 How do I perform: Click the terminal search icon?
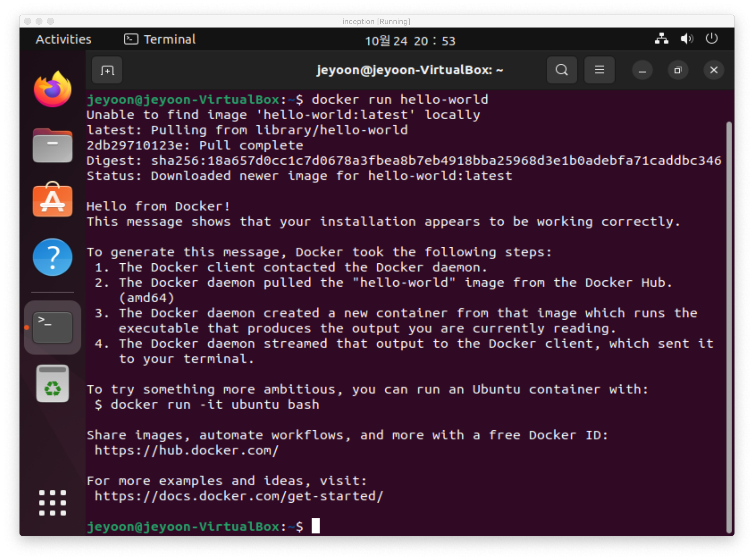pos(562,70)
